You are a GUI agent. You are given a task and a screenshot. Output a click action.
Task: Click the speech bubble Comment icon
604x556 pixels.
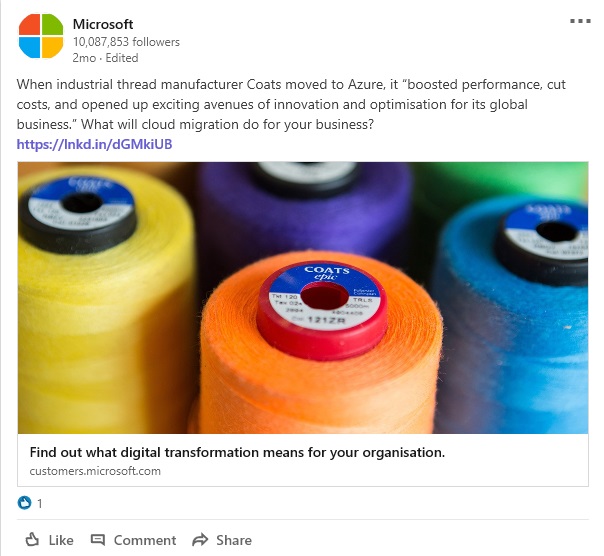pyautogui.click(x=98, y=539)
